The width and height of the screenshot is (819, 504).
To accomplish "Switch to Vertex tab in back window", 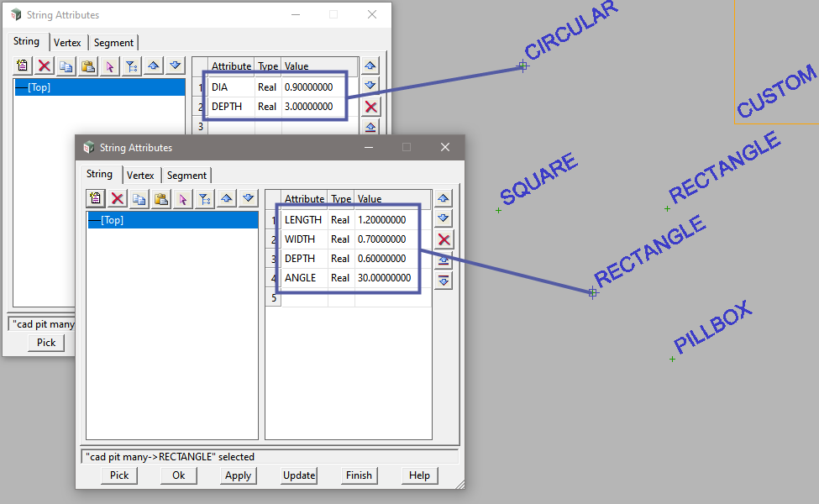I will pos(67,43).
